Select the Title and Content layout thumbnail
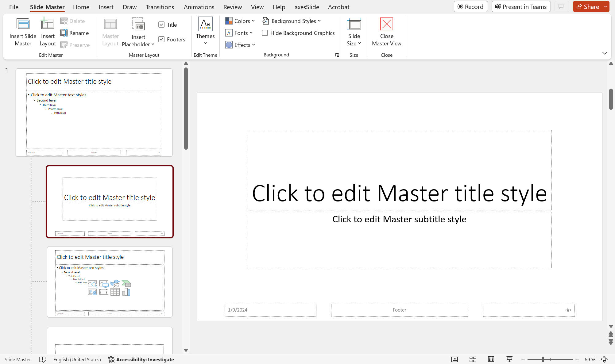Screen dimensions: 615x364 click(110, 282)
